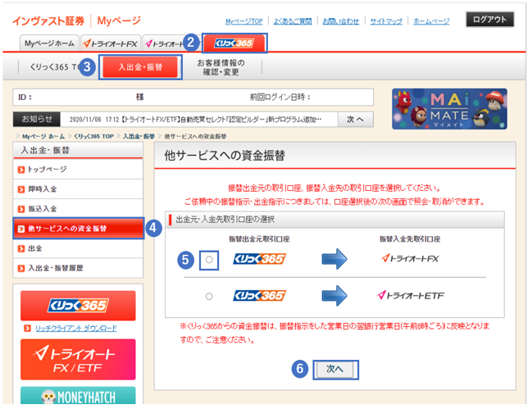Open トップページ in the sidebar
532x409 pixels.
pyautogui.click(x=78, y=169)
